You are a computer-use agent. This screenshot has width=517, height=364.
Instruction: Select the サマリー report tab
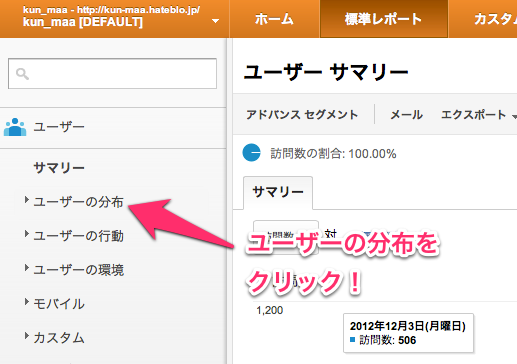(278, 192)
